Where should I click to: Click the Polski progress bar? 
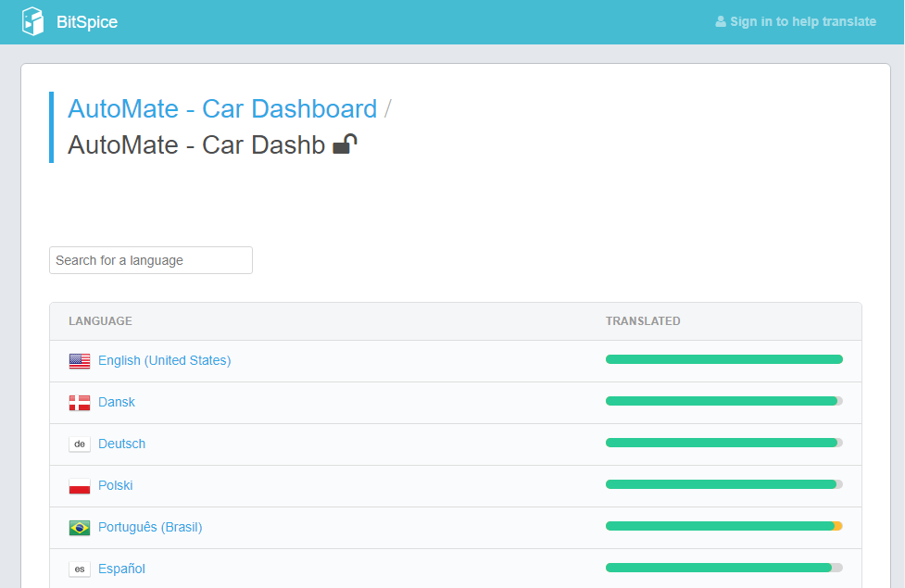(x=724, y=484)
